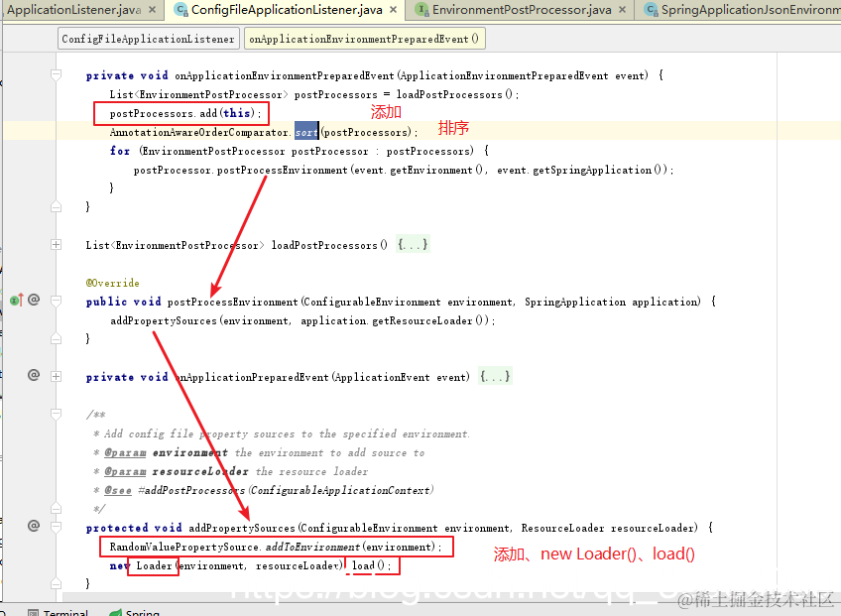Click the Javadoc "@param" tag before resourceLoader
The width and height of the screenshot is (841, 616).
click(125, 471)
